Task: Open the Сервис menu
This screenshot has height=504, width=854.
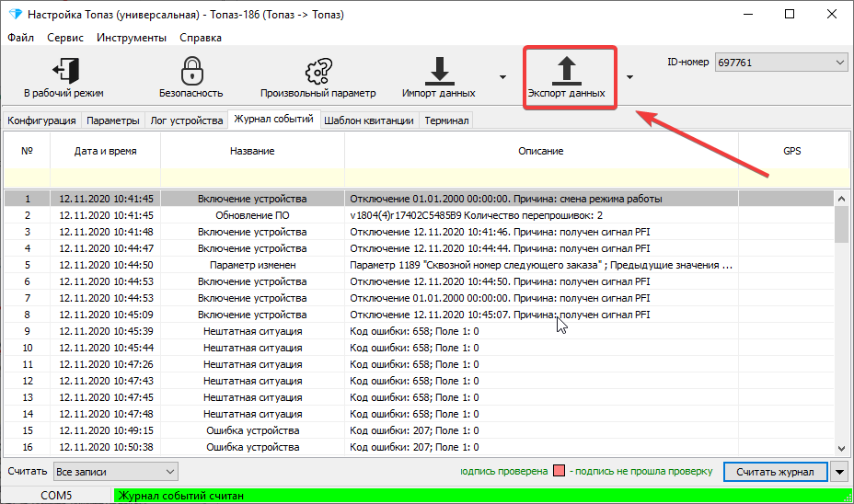Action: (x=65, y=38)
